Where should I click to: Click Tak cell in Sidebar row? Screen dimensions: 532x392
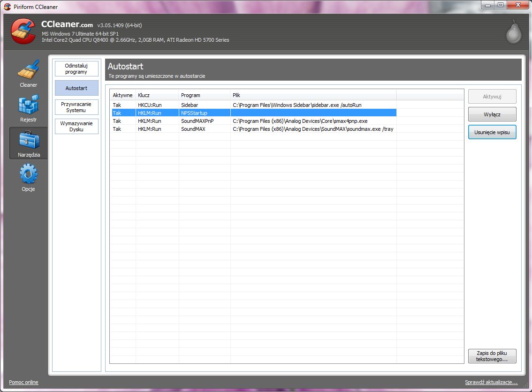117,105
